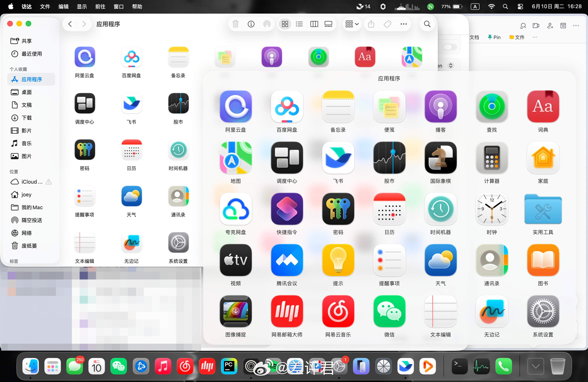Open 时钟 clock app icon
This screenshot has height=382, width=588.
492,209
